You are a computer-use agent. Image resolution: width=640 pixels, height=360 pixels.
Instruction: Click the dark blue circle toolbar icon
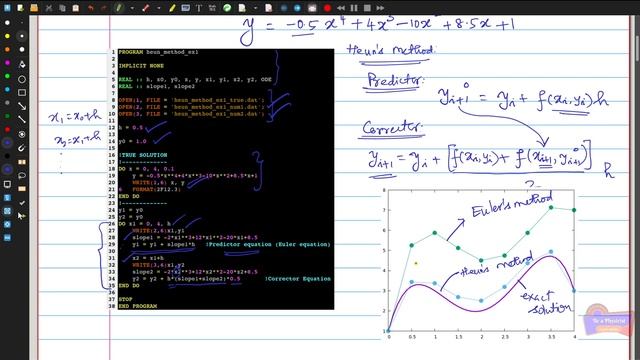coord(284,8)
